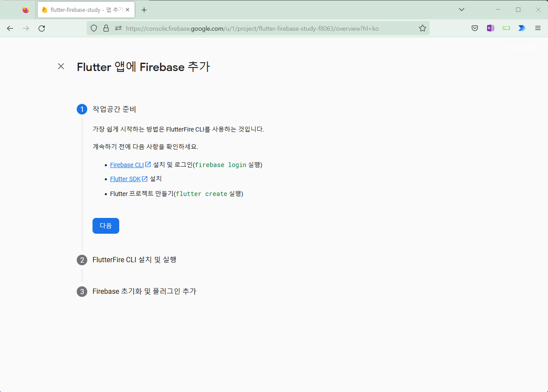Click the OneNote clipper extension icon
The height and width of the screenshot is (392, 548).
tap(491, 28)
